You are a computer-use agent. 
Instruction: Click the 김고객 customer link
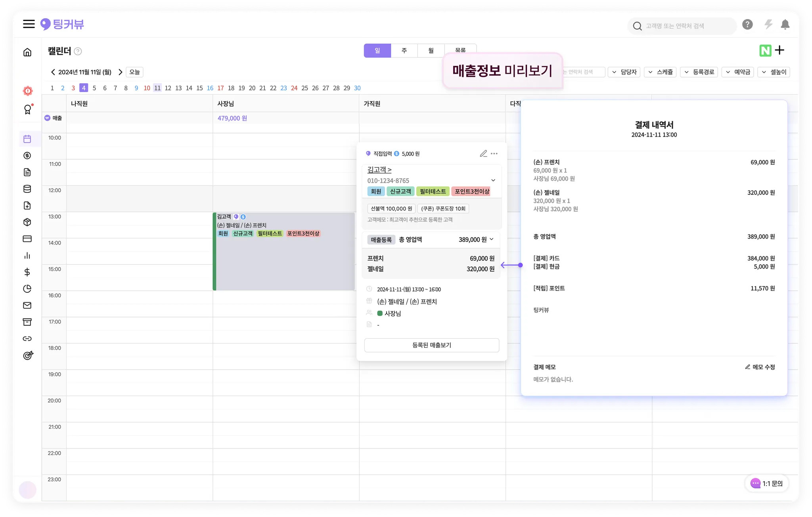point(379,170)
